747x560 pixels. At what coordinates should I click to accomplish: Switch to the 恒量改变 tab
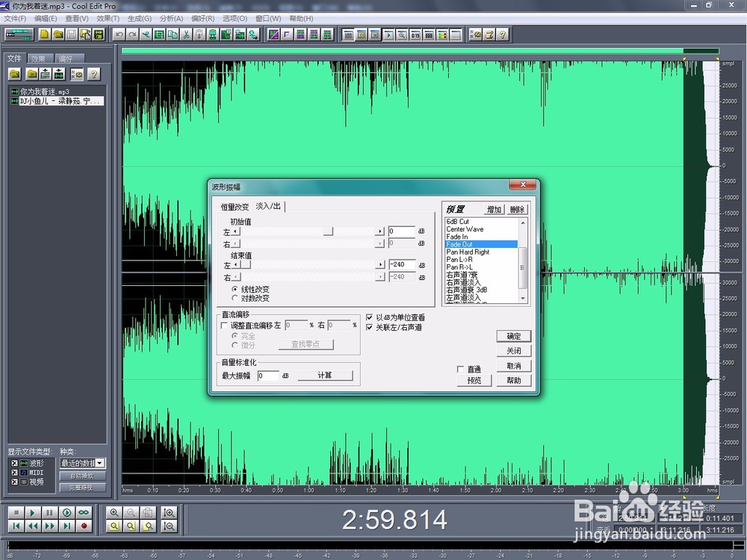point(235,207)
